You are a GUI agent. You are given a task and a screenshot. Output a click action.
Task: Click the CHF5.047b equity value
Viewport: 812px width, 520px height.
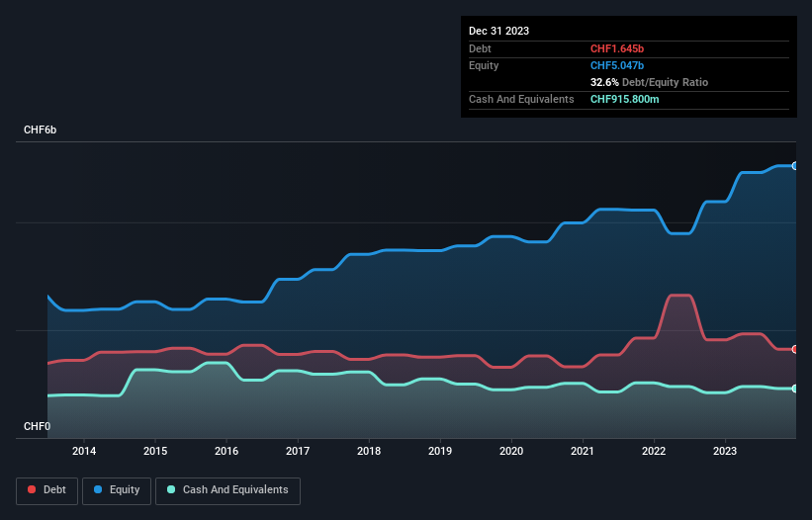(x=617, y=65)
